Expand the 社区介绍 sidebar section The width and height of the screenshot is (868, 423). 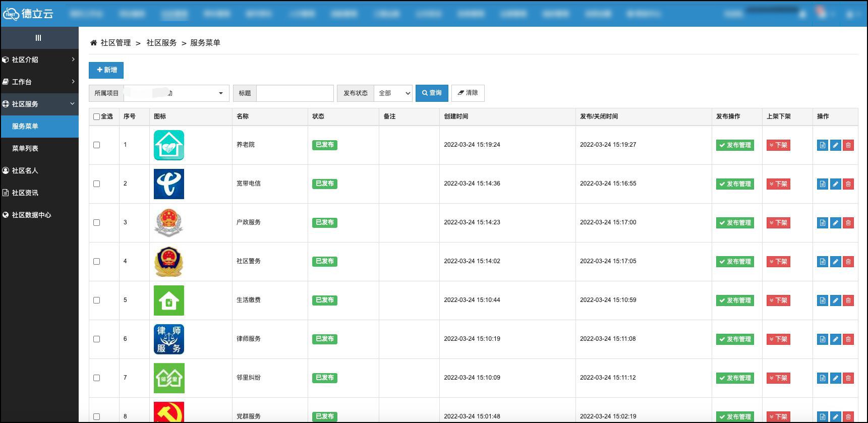[x=39, y=59]
